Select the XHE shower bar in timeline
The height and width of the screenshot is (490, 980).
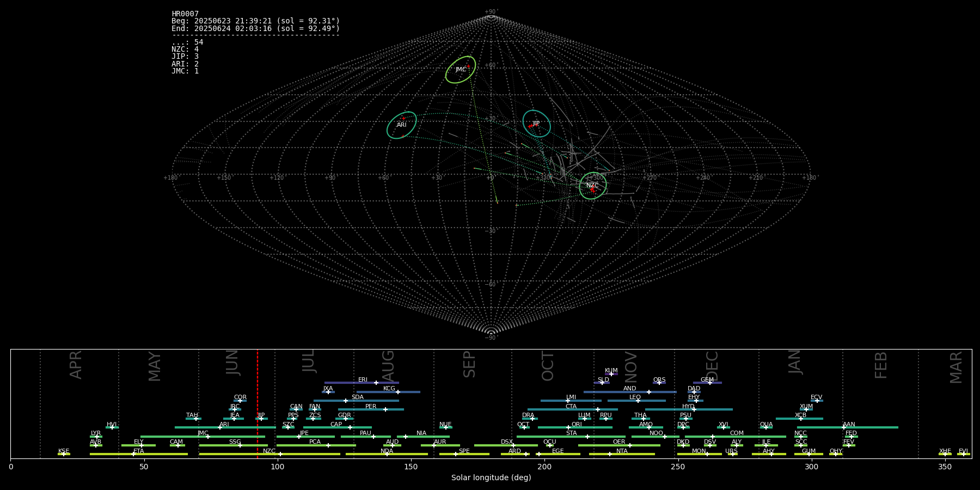pos(945,454)
